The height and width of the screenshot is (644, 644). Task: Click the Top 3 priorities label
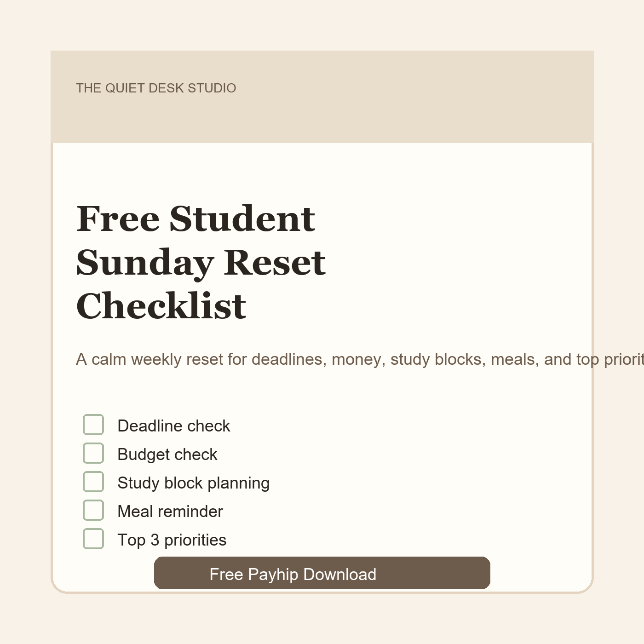pos(172,540)
